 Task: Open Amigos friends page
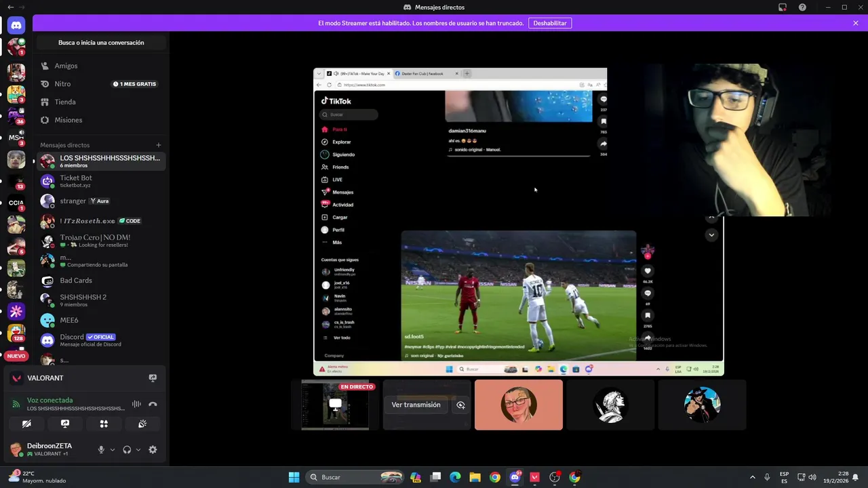click(101, 66)
